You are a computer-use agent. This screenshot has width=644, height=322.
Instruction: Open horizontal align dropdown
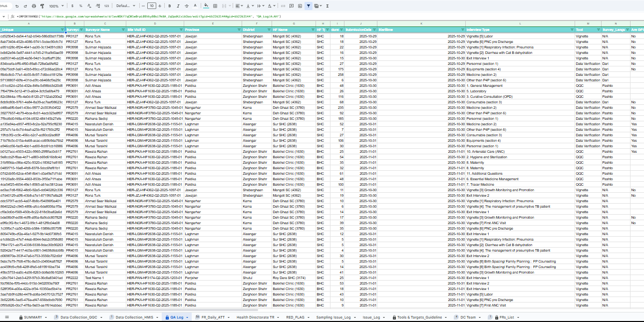[x=239, y=6]
